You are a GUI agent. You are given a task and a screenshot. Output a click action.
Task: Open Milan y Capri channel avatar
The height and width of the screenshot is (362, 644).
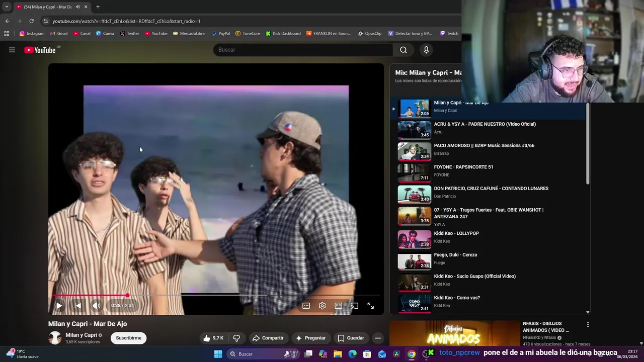pos(55,338)
